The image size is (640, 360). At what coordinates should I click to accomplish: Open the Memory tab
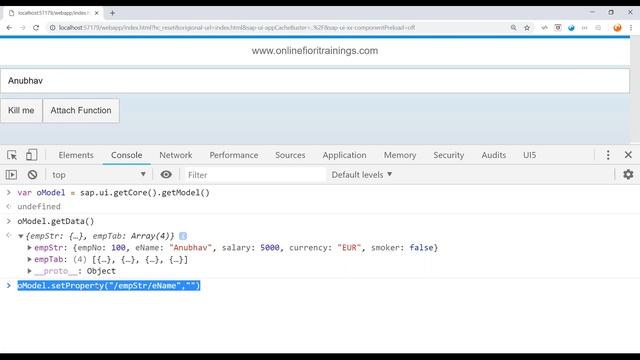click(400, 155)
